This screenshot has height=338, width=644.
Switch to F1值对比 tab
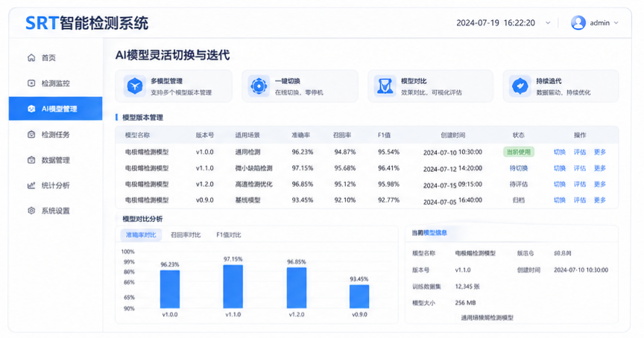[x=228, y=235]
